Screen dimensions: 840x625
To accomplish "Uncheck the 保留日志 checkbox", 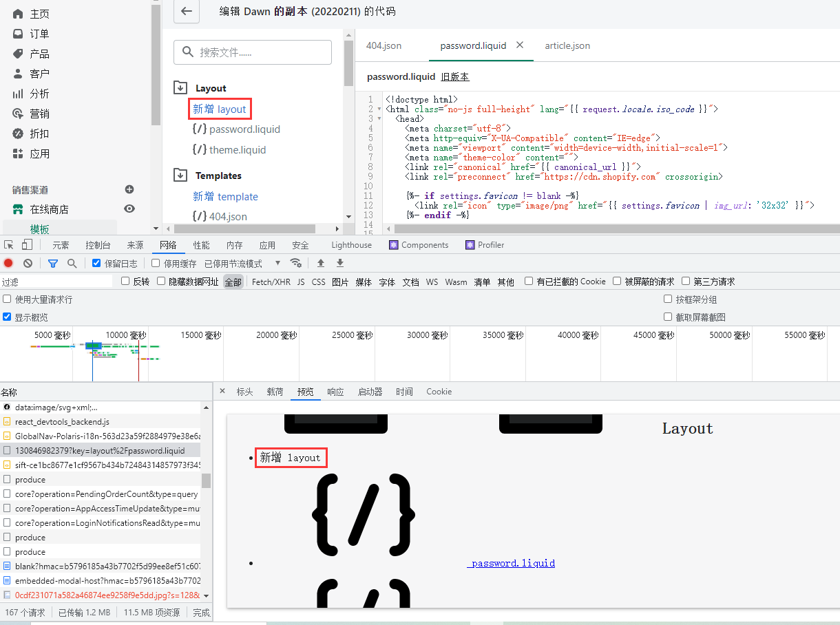I will (96, 263).
